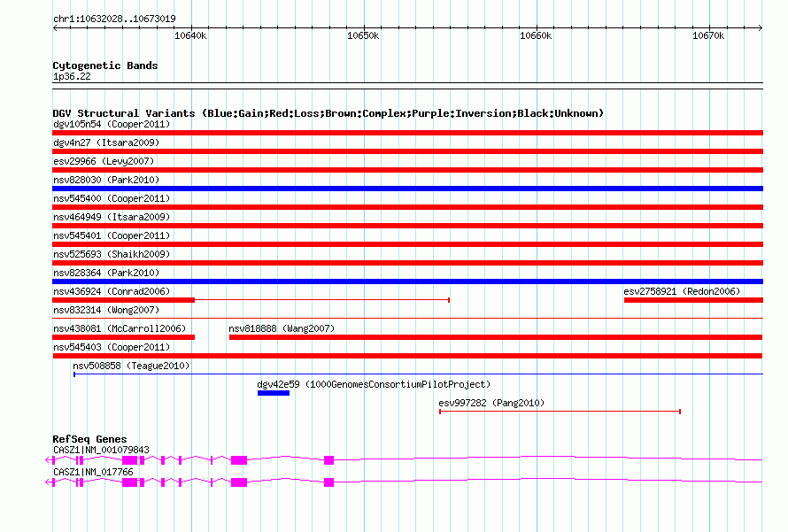
Task: Click the esv997282 (Pang2010) thin red line
Action: coord(560,412)
